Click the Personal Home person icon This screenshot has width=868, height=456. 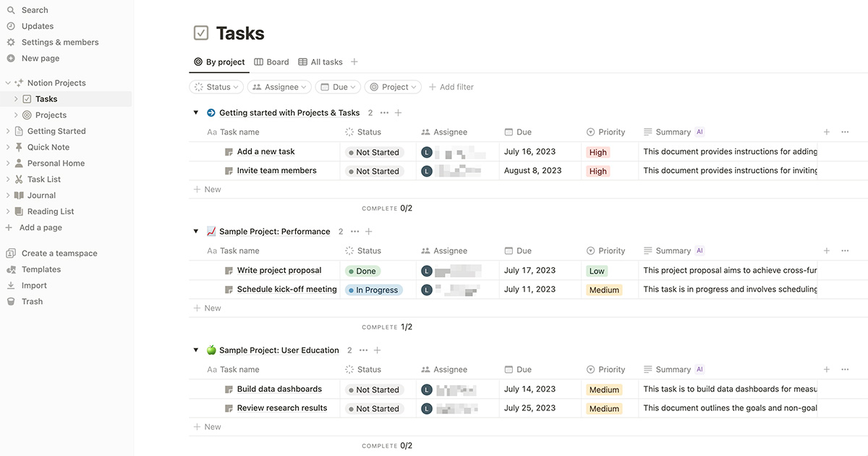point(19,163)
